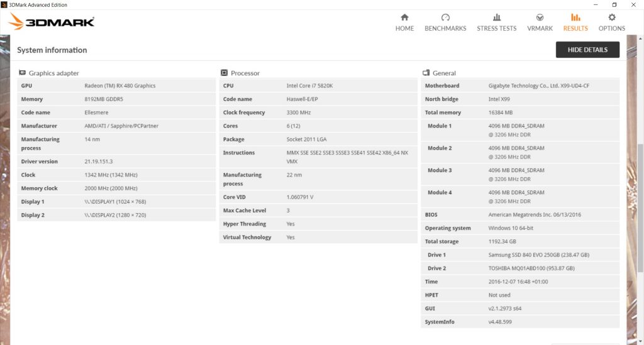Screen dimensions: 644x345
Task: Open the Stress Tests chart icon
Action: click(x=497, y=17)
